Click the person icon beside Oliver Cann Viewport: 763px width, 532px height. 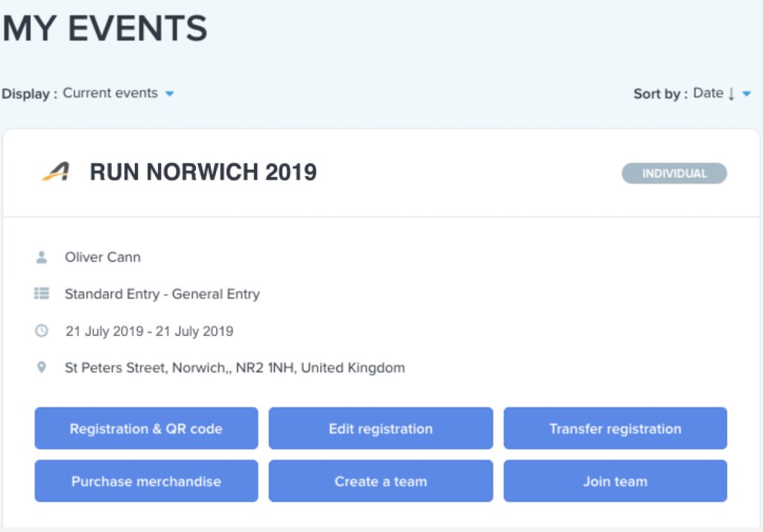click(x=42, y=257)
